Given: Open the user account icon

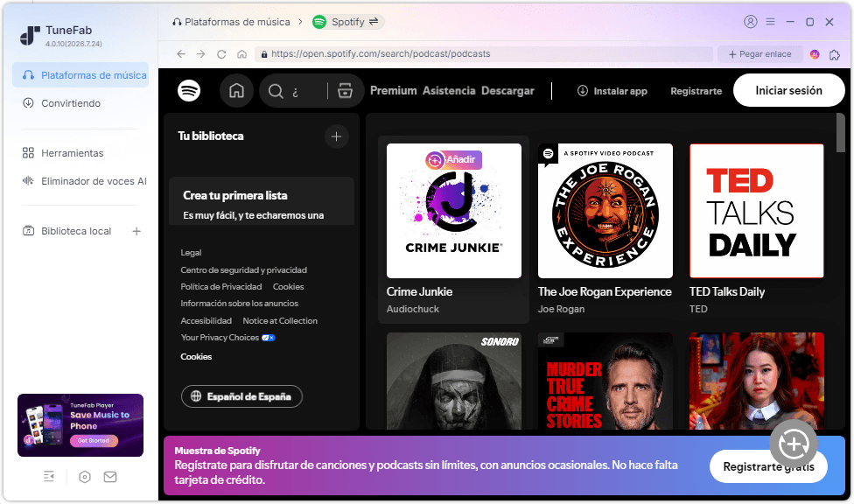Looking at the screenshot, I should click(751, 22).
